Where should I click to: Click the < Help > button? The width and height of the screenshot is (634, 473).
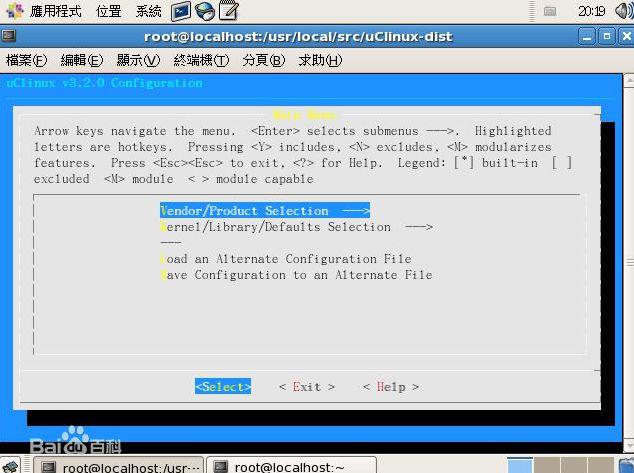[391, 387]
